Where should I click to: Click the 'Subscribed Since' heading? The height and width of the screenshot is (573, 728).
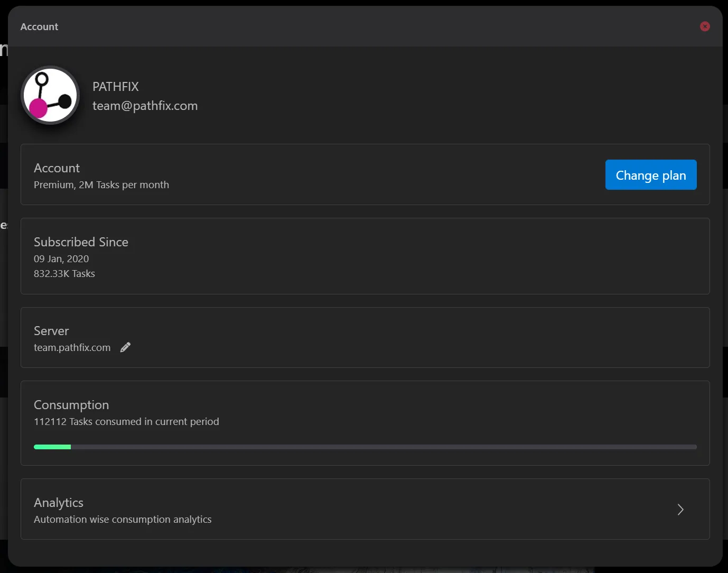point(81,242)
